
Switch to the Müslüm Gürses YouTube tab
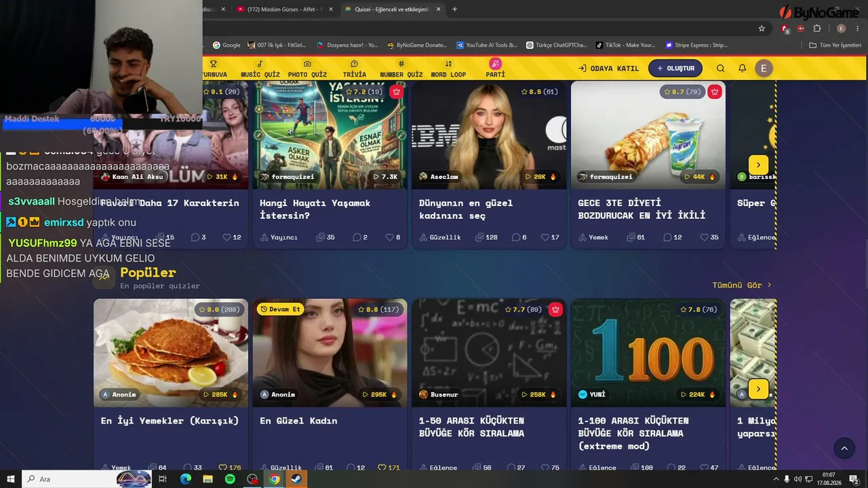(283, 9)
